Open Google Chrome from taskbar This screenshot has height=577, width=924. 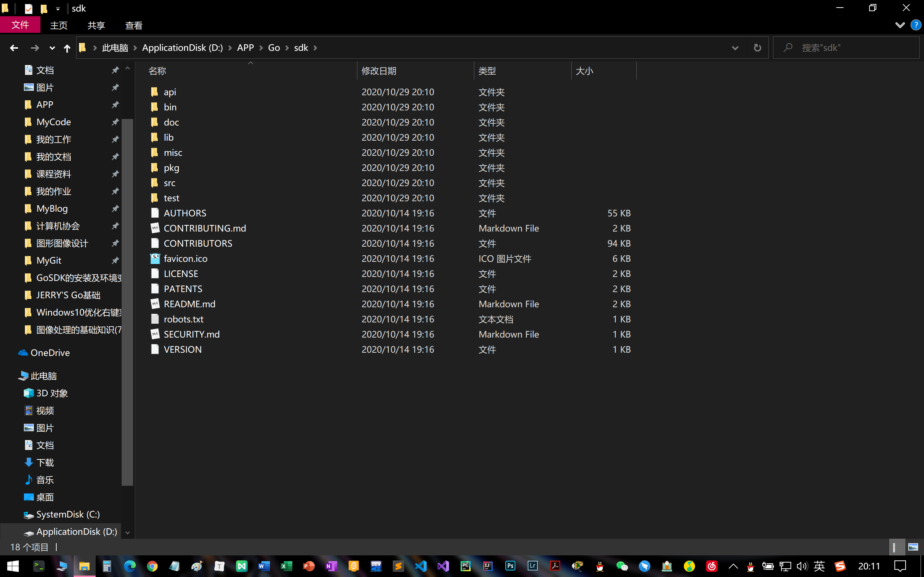152,566
